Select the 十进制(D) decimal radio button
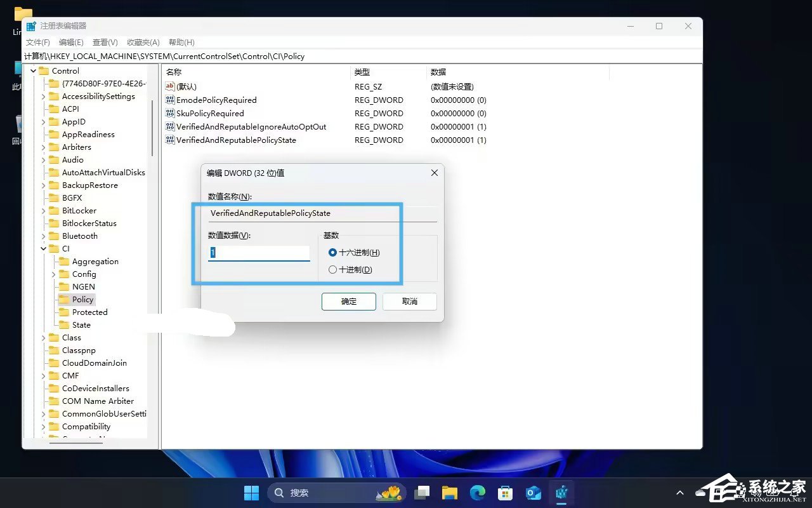812x508 pixels. tap(333, 269)
